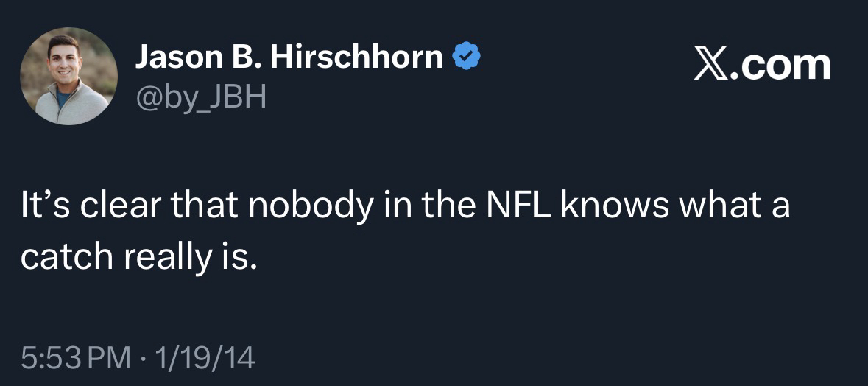Click the word "nobody" in the tweet text
The image size is (868, 386).
(x=309, y=207)
